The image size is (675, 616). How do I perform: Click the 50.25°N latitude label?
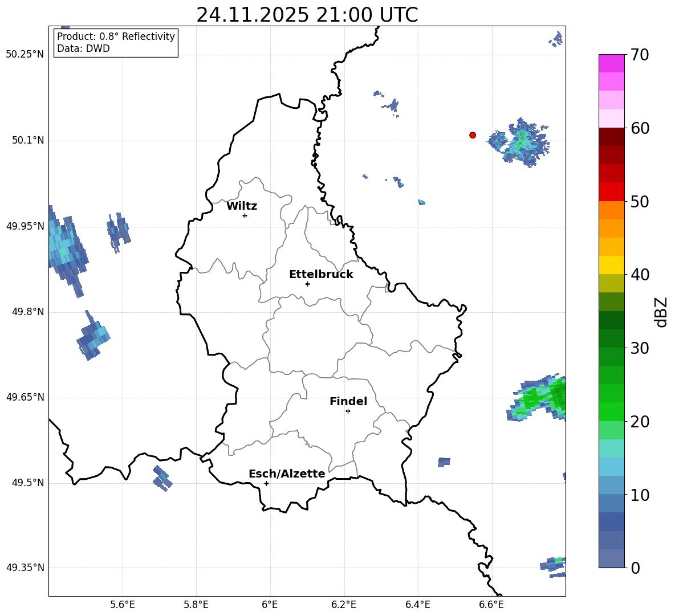tap(25, 55)
